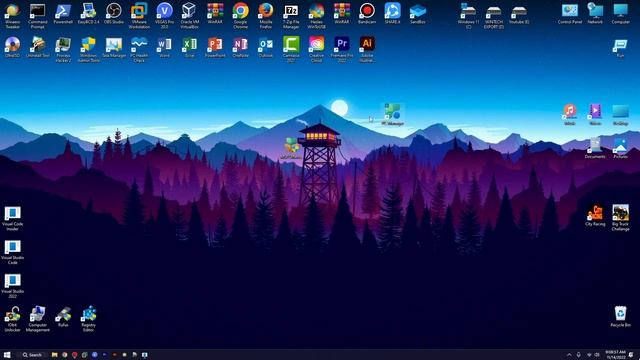Launch the City Racing game icon
This screenshot has height=360, width=640.
point(595,216)
